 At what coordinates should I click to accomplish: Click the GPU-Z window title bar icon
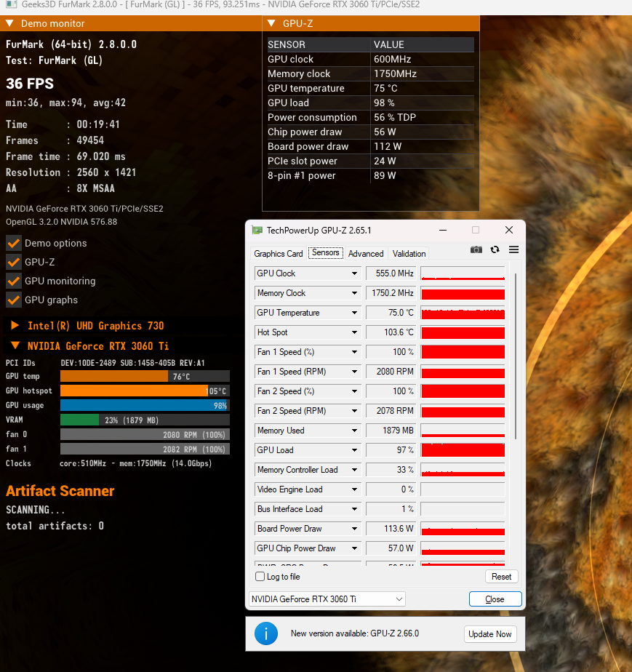tap(257, 230)
